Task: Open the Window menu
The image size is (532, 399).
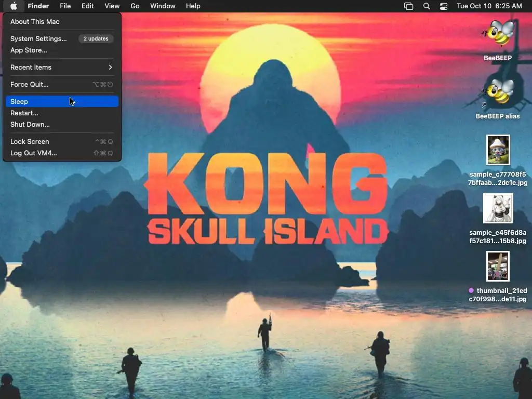Action: point(163,6)
